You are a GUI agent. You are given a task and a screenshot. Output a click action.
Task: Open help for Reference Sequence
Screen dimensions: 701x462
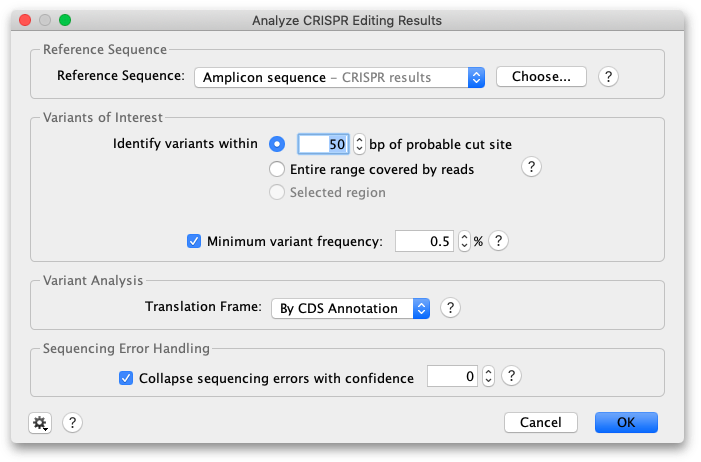click(x=608, y=77)
